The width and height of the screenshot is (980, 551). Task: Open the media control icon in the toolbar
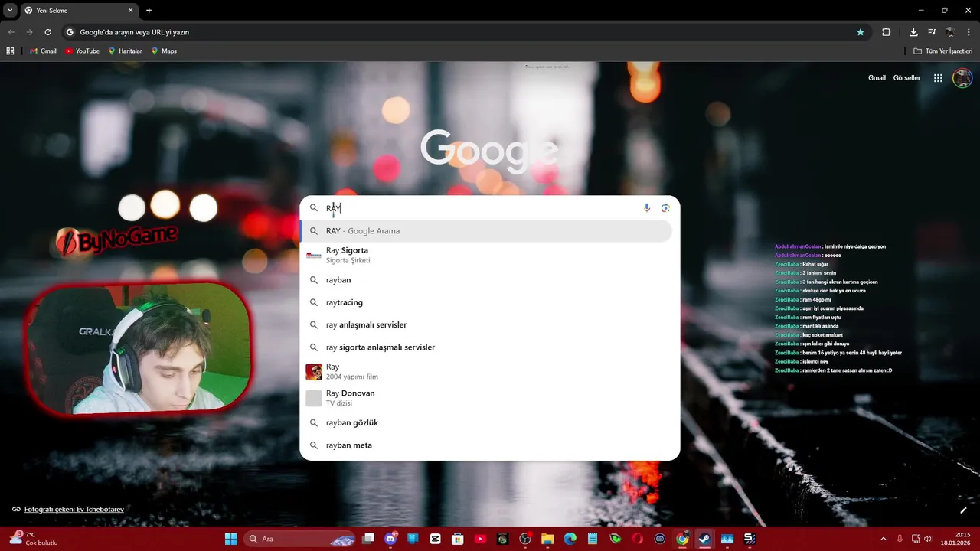coord(932,32)
